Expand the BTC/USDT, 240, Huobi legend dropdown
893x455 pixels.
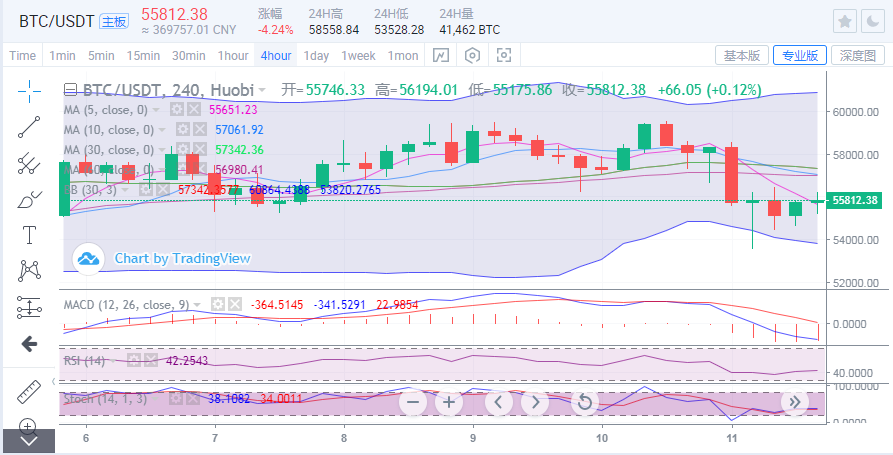(262, 90)
